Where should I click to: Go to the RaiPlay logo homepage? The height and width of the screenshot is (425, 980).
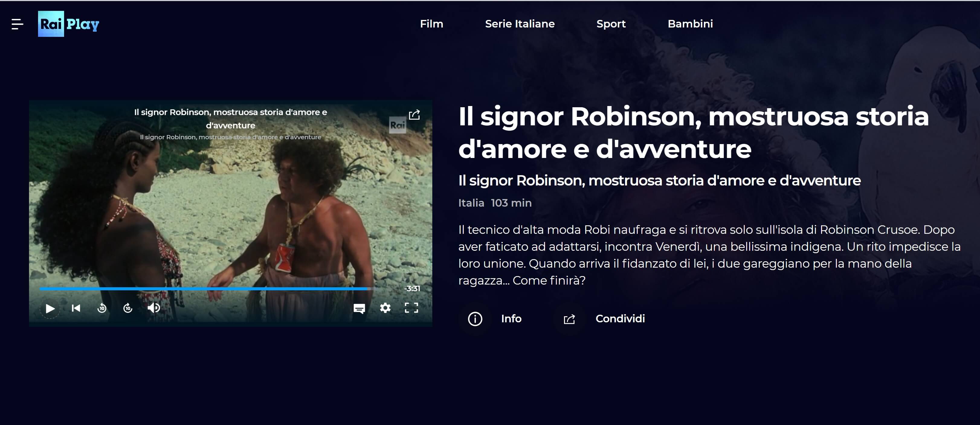coord(69,24)
